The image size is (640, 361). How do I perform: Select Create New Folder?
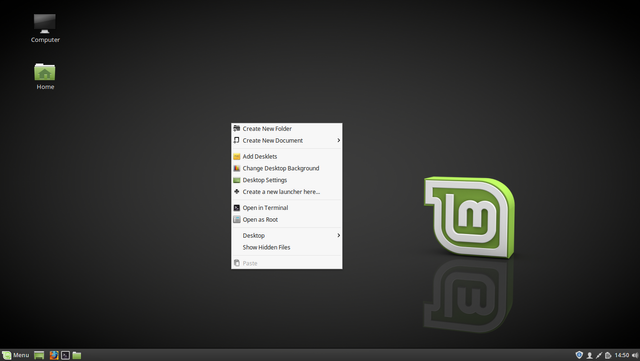[x=287, y=129]
